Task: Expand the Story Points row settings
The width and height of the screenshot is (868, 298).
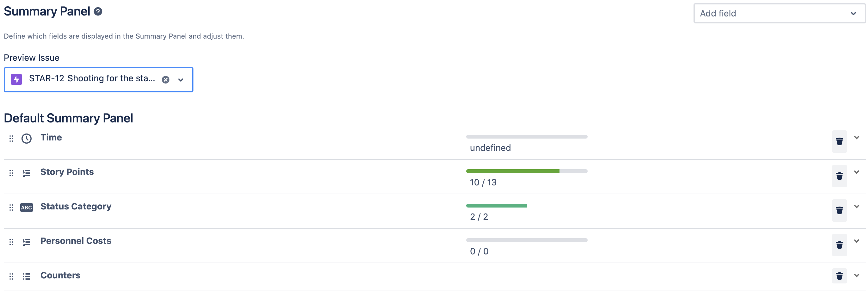Action: click(x=857, y=172)
